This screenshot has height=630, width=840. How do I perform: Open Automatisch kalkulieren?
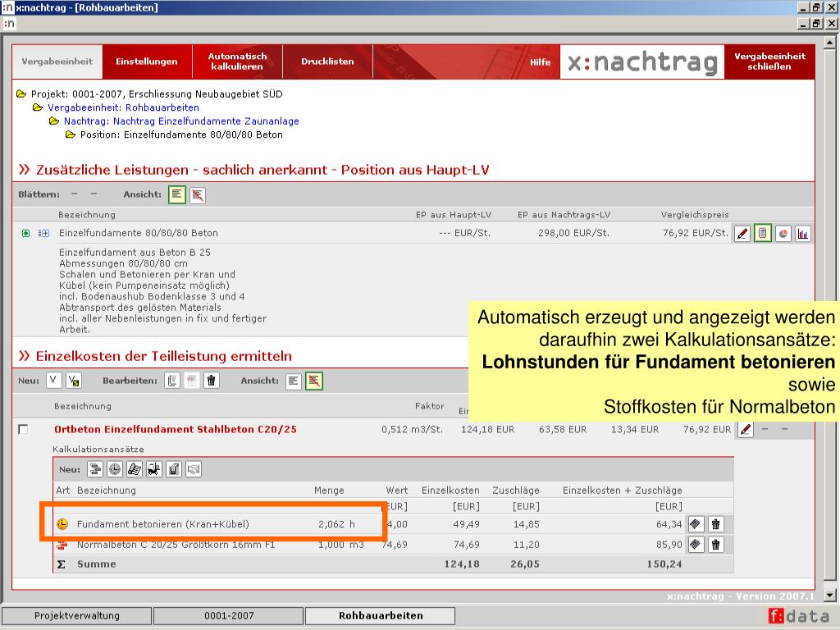[237, 62]
